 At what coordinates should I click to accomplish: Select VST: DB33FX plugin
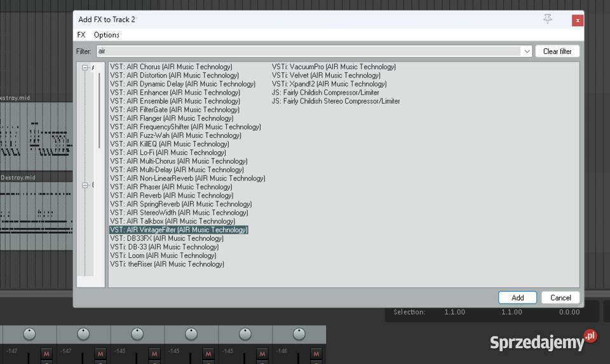166,238
